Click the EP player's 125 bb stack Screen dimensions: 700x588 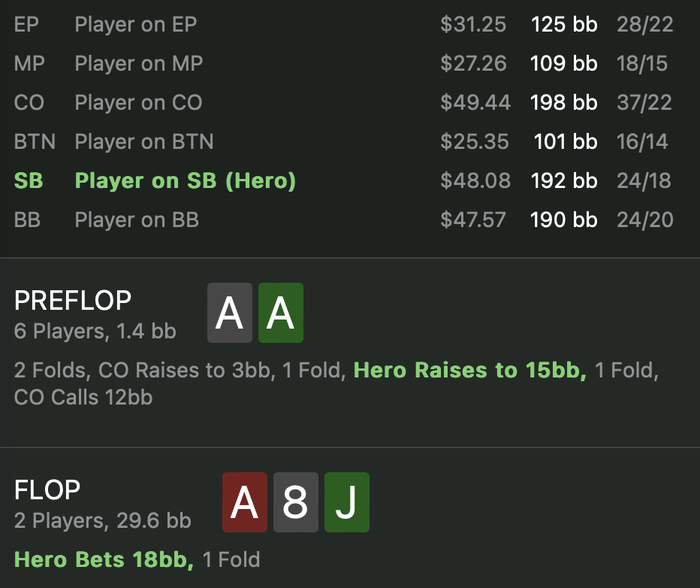click(x=564, y=25)
